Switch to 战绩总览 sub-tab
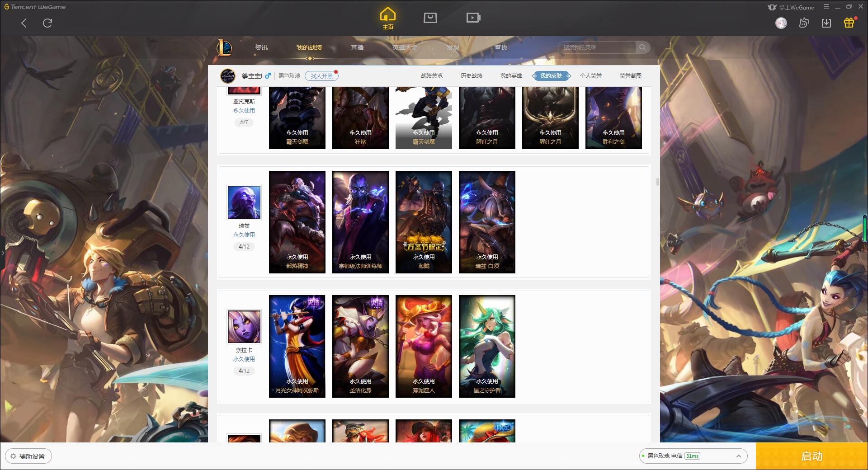The height and width of the screenshot is (470, 868). point(432,76)
